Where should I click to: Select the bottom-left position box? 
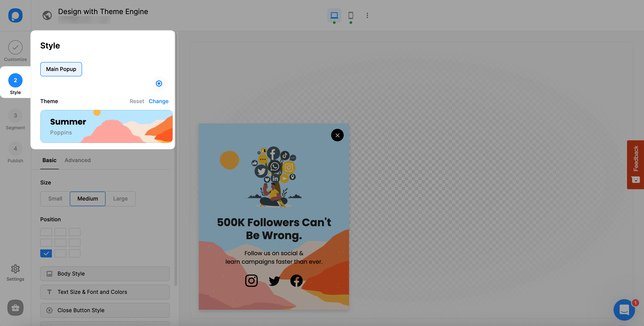pos(46,253)
